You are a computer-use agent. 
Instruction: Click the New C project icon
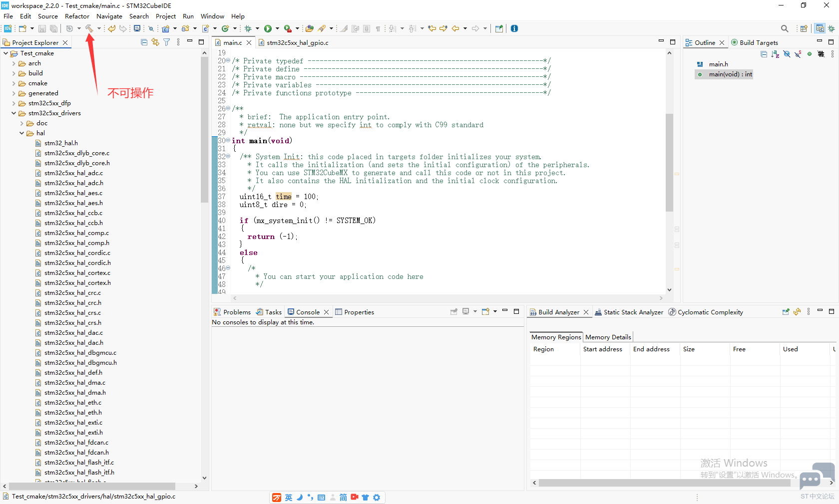[x=166, y=28]
